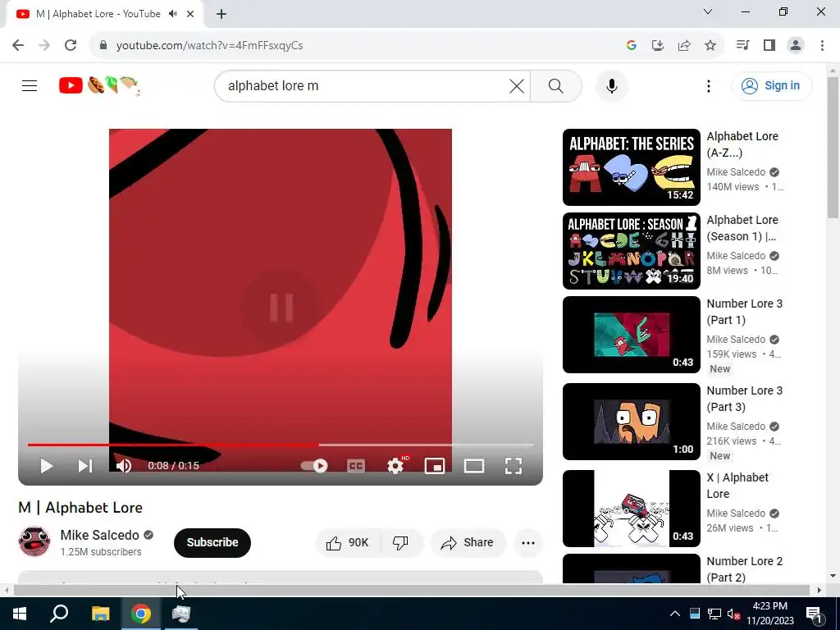This screenshot has height=630, width=840.
Task: Open Number Lore 2 (Part 2) title
Action: coord(744,569)
